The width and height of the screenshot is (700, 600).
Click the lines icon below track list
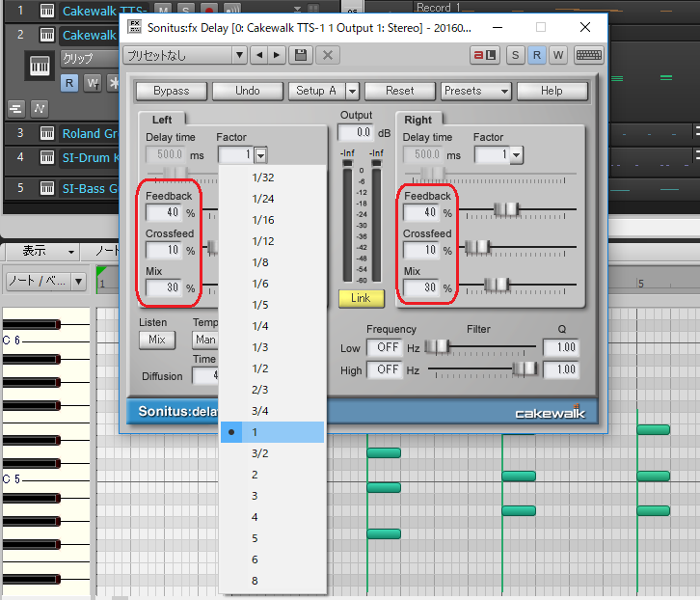[x=16, y=109]
